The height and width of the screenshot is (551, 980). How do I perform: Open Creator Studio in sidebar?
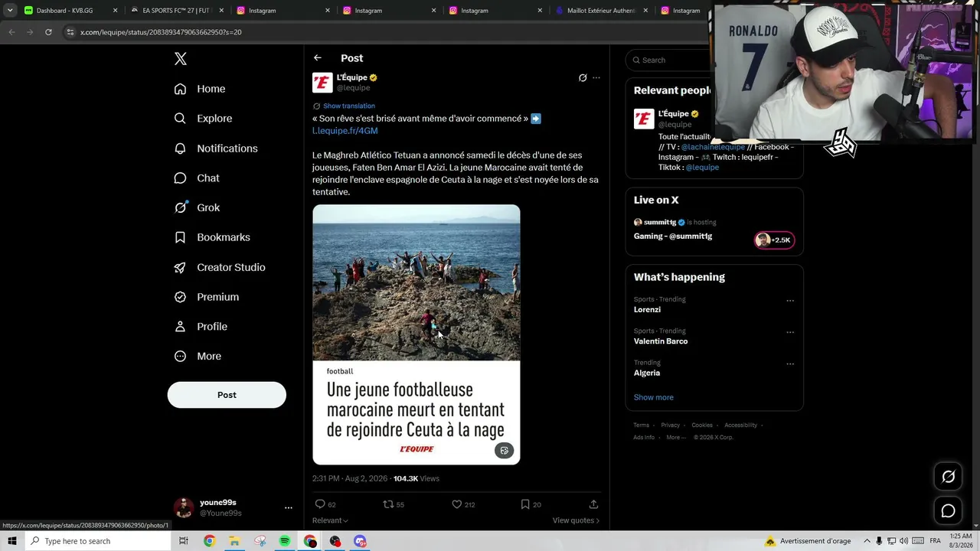pyautogui.click(x=220, y=267)
